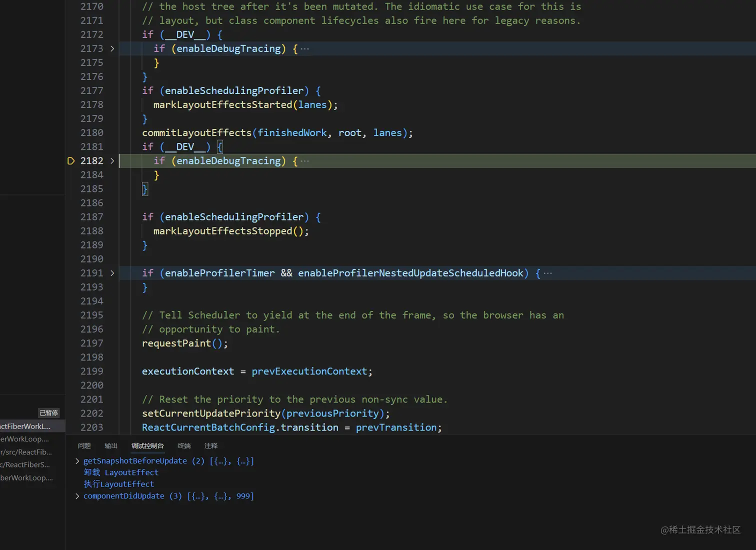This screenshot has width=756, height=550.
Task: Click executionContext on line 2199
Action: [x=188, y=371]
